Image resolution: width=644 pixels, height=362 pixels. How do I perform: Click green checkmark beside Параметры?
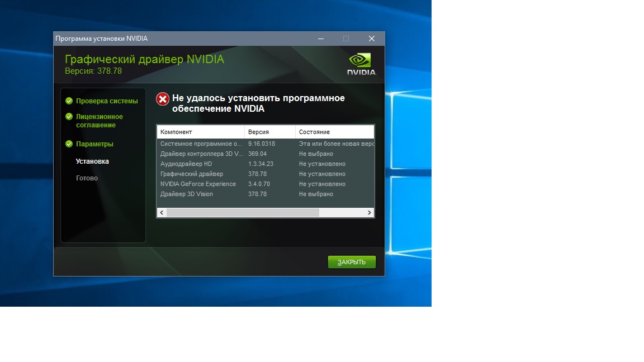click(69, 144)
